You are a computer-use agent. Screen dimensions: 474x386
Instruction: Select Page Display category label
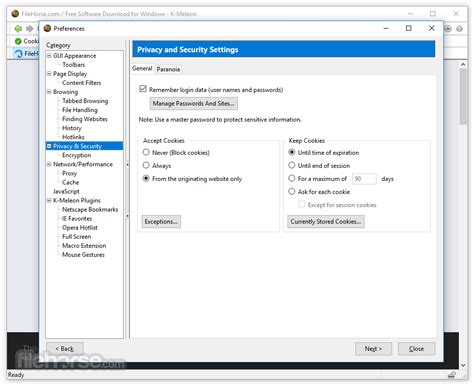click(x=70, y=74)
